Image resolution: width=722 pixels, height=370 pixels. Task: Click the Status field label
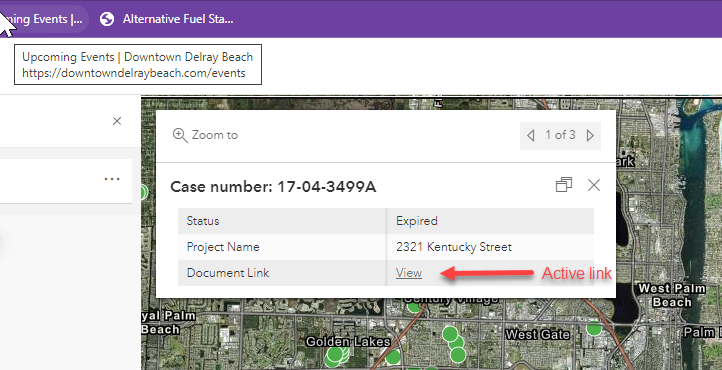(203, 221)
